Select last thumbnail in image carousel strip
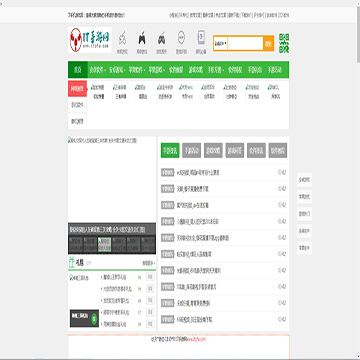Viewport: 360px width, 360px height. coord(148,245)
